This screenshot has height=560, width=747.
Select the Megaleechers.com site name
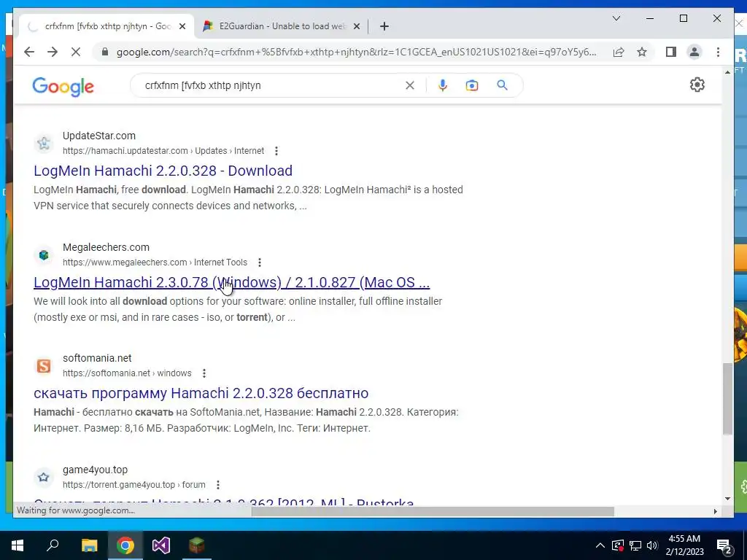coord(107,247)
